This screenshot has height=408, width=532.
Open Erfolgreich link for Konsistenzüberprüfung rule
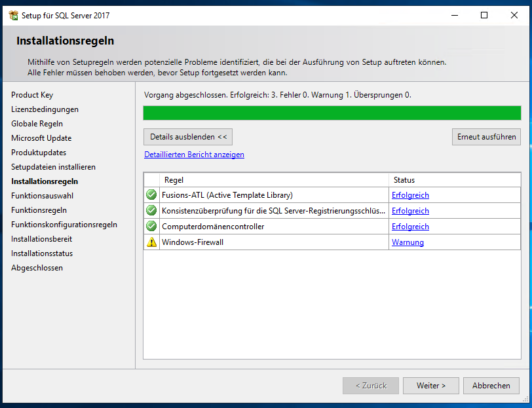(x=410, y=211)
